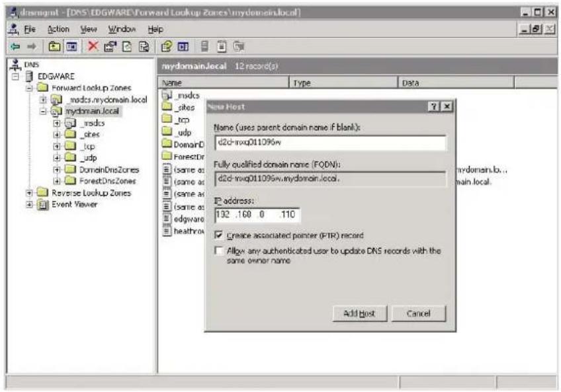Collapse Forward Lookup Zones node
This screenshot has width=561, height=392.
29,88
